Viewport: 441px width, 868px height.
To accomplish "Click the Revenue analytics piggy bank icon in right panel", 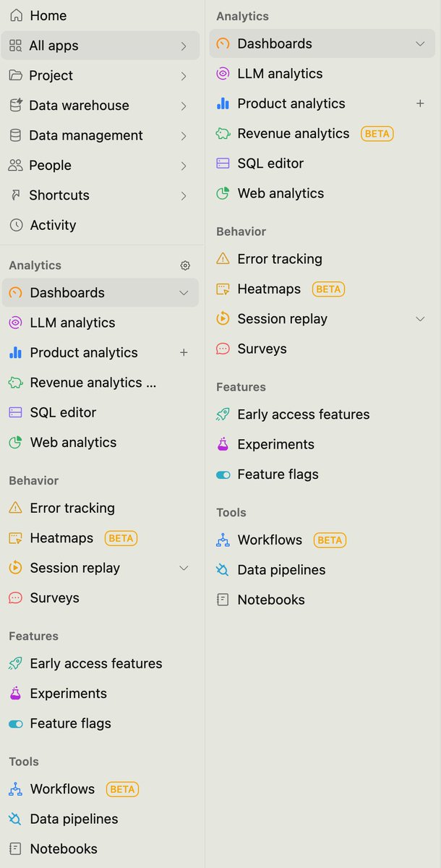I will (223, 134).
